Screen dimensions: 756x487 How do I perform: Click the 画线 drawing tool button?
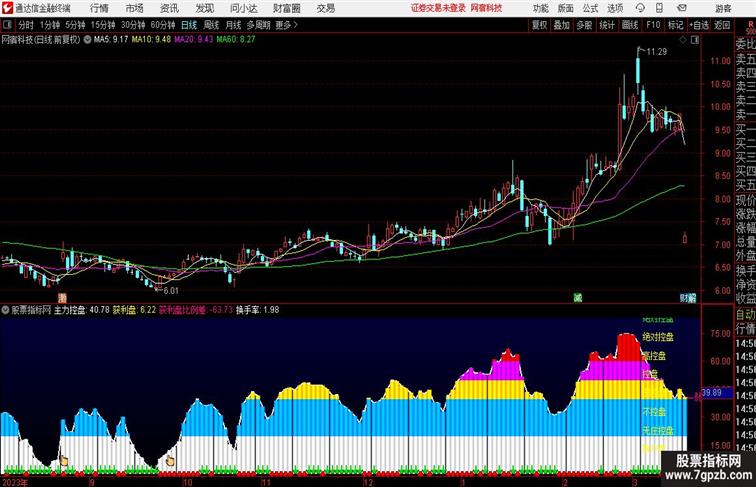(630, 25)
